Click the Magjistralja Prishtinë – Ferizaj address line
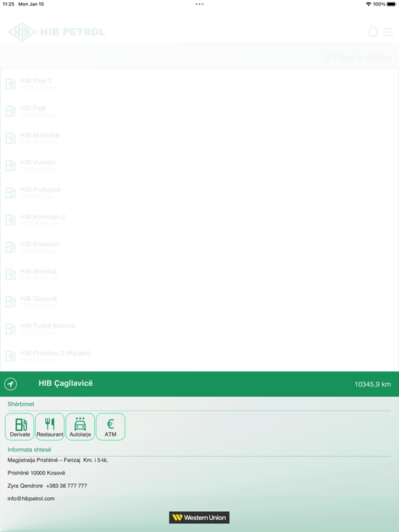 click(57, 461)
